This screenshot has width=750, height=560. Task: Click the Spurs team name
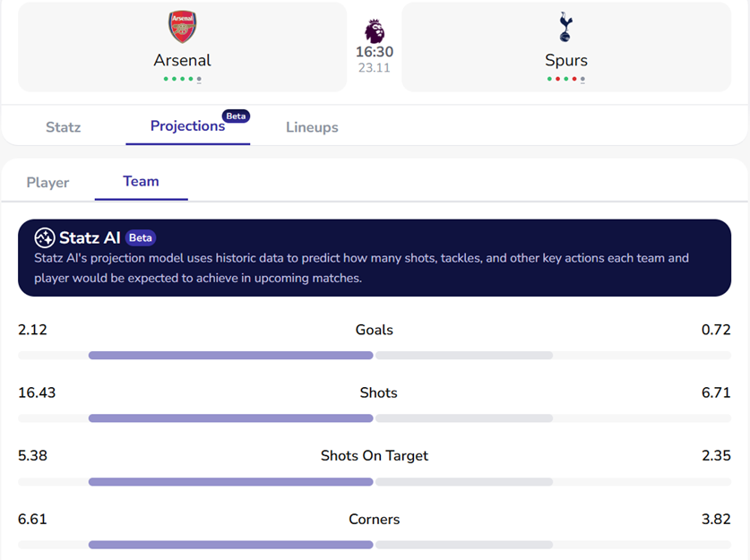[x=565, y=60]
